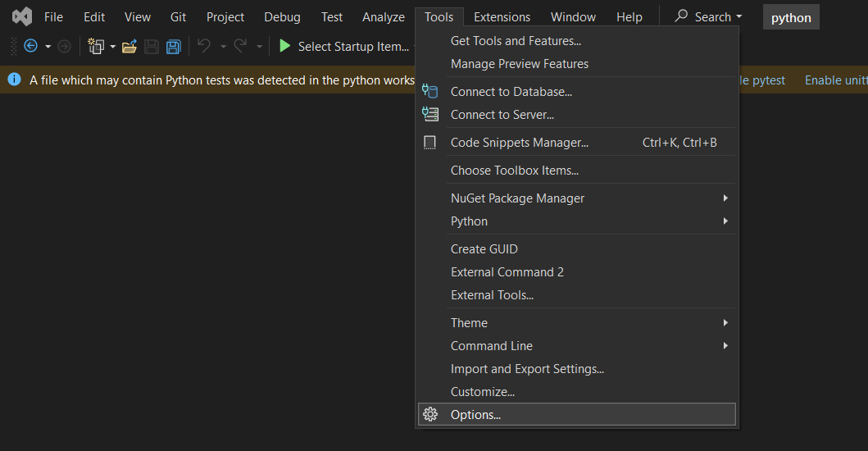The height and width of the screenshot is (451, 868).
Task: Click the Connect to Server icon
Action: (x=430, y=114)
